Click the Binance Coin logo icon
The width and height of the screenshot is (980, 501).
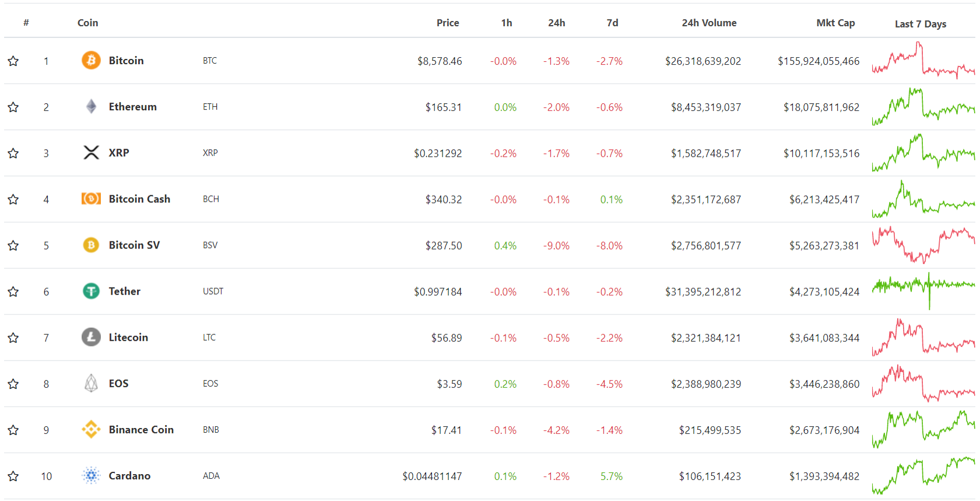pos(91,429)
